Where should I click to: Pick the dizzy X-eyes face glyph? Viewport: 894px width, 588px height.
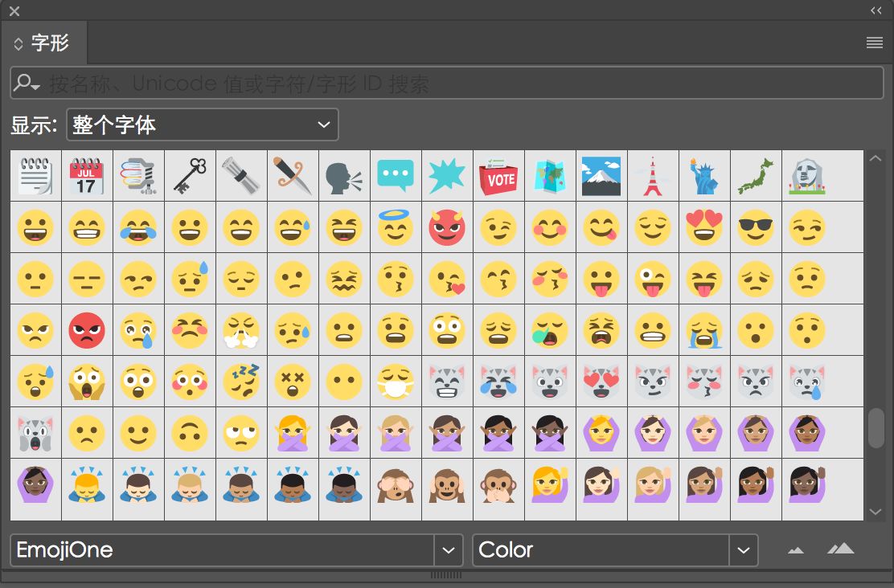tap(293, 382)
